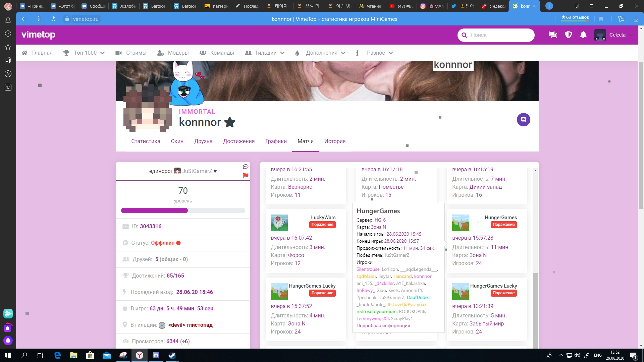
Task: Click the favorite star beside konnnor
Action: (230, 122)
